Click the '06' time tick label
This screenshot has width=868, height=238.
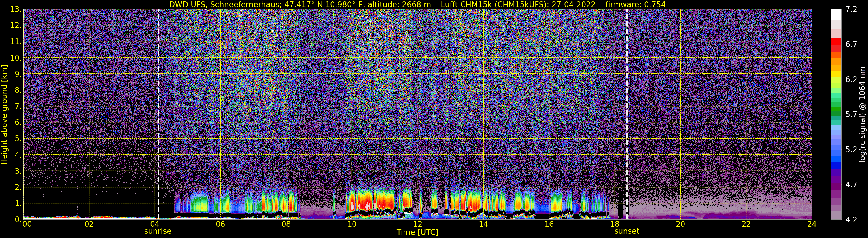pos(220,224)
